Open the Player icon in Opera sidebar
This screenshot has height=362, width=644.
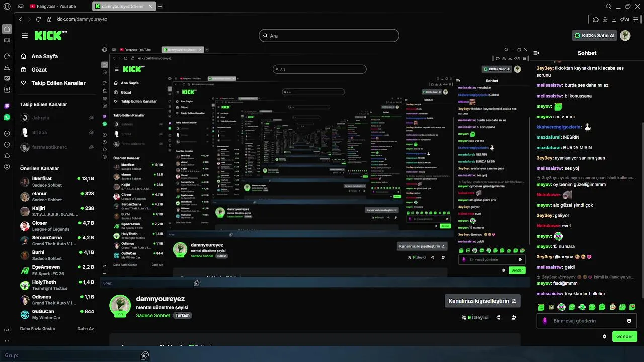coord(7,134)
